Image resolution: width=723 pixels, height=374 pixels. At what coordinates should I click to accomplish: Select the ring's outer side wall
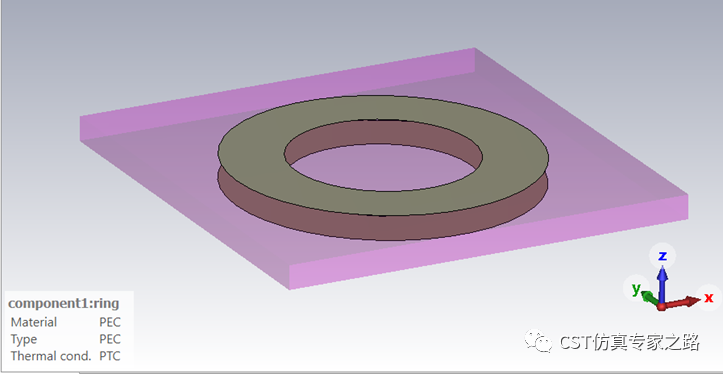coord(383,227)
